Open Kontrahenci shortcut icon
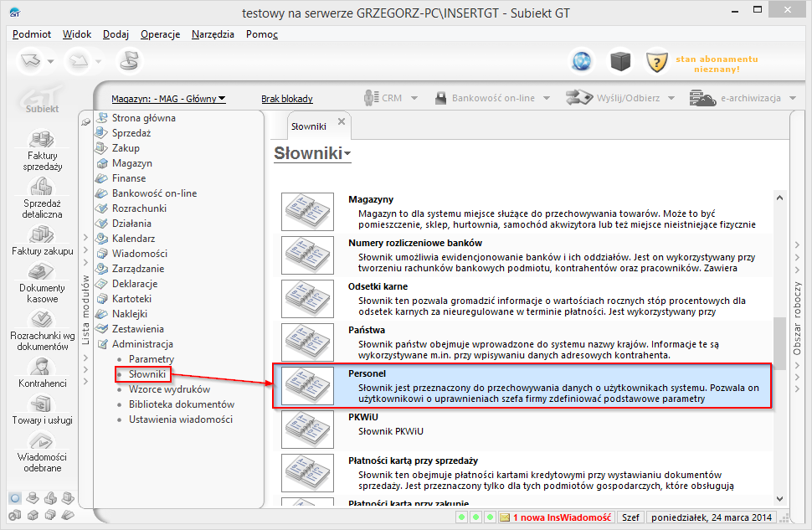 (42, 366)
